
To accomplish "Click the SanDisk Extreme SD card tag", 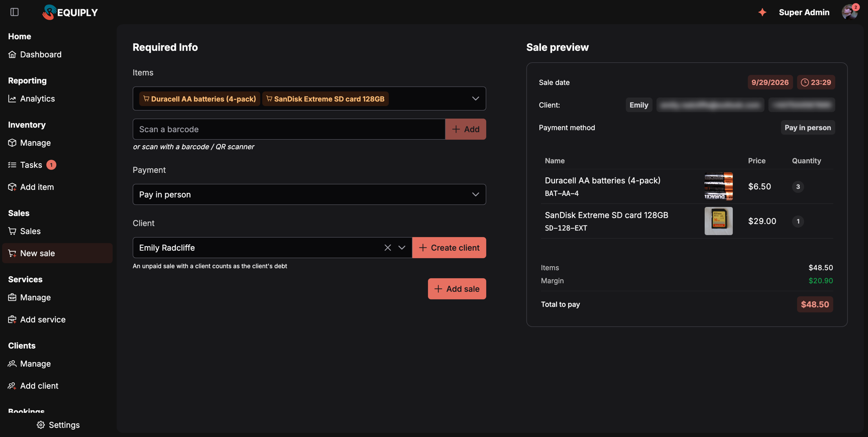I will coord(325,99).
